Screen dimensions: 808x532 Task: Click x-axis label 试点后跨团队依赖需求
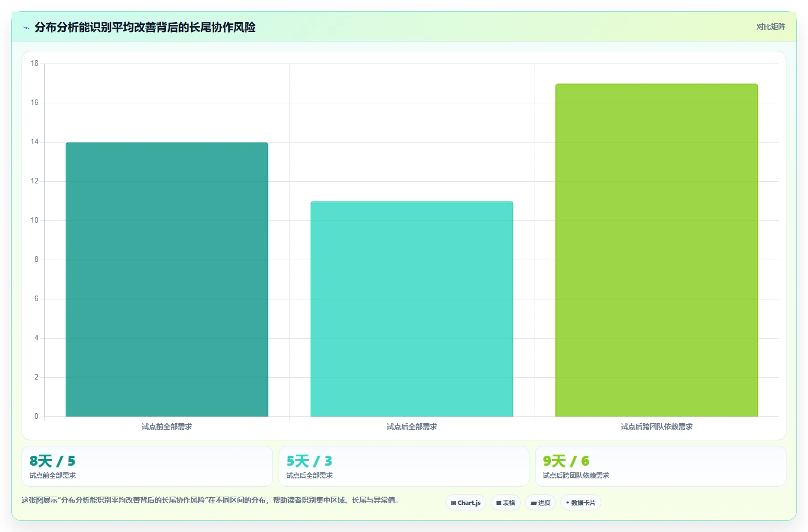point(657,426)
